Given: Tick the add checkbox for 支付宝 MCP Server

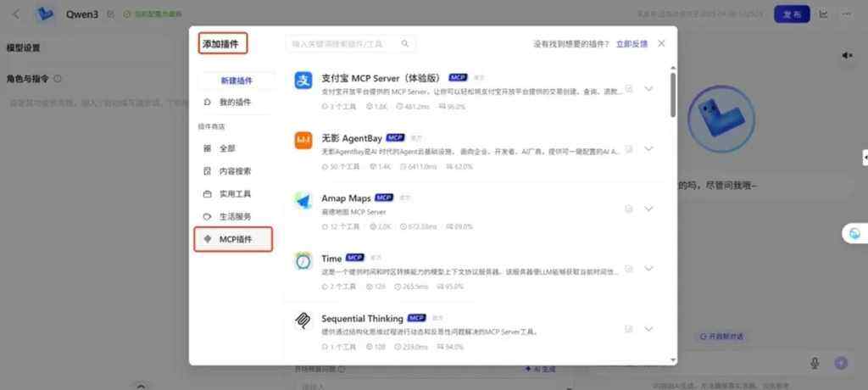Looking at the screenshot, I should (x=629, y=89).
